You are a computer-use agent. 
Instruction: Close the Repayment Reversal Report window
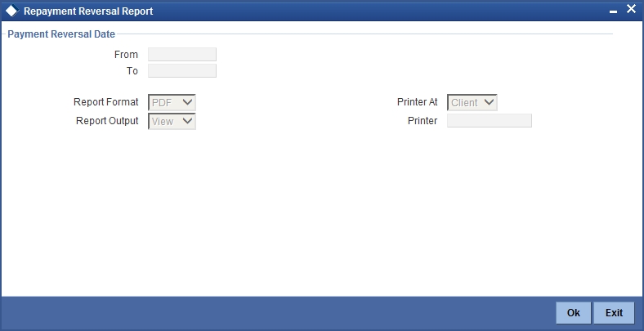pos(631,9)
